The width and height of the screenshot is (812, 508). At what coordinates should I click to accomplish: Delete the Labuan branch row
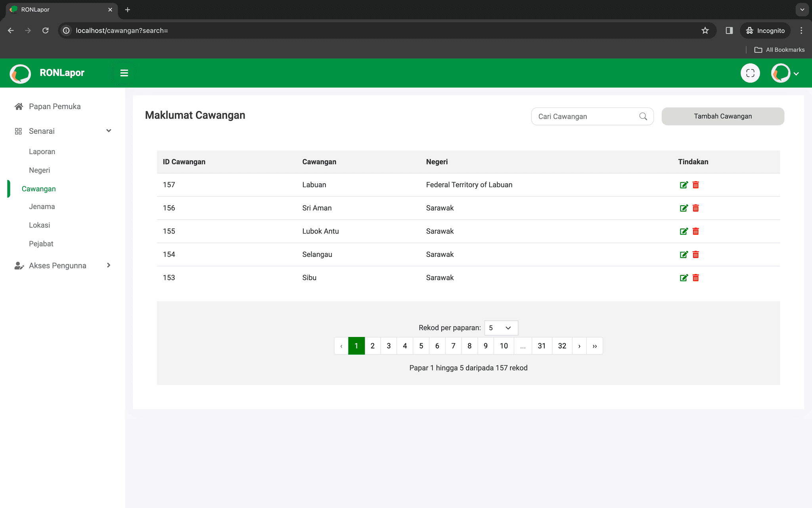coord(696,185)
